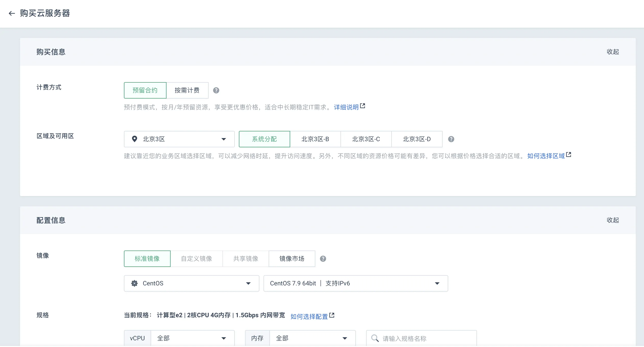Click help icon next to 按需计费
Viewport: 644px width, 347px height.
coord(216,90)
